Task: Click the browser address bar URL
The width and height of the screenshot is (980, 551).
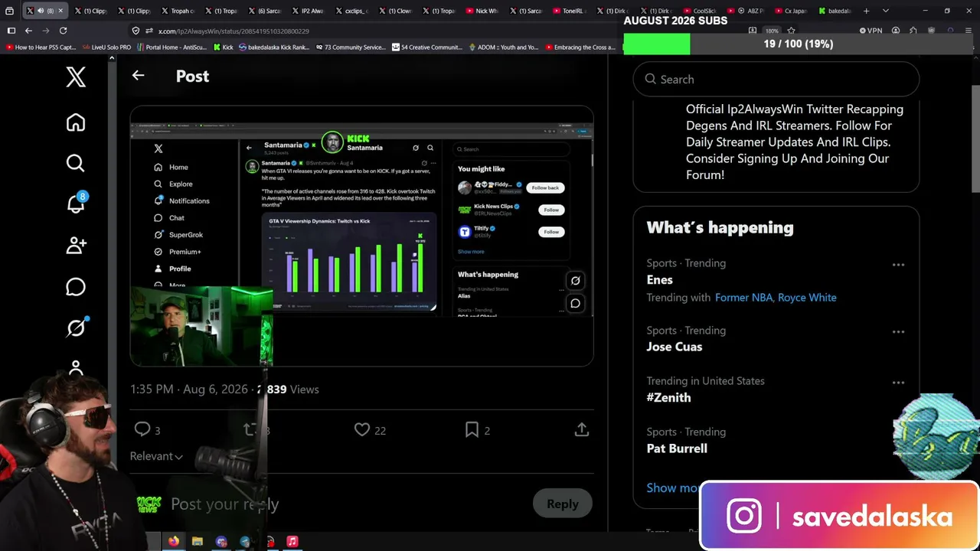Action: [234, 31]
